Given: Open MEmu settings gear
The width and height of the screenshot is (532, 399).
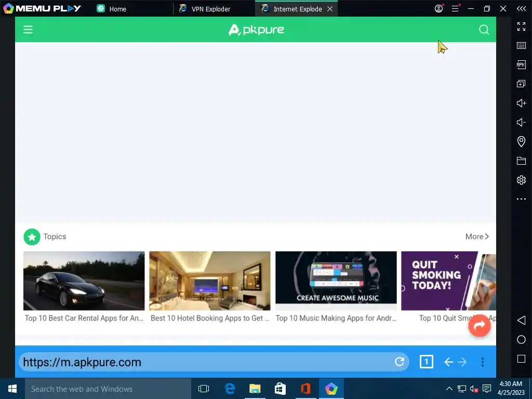Looking at the screenshot, I should [521, 180].
